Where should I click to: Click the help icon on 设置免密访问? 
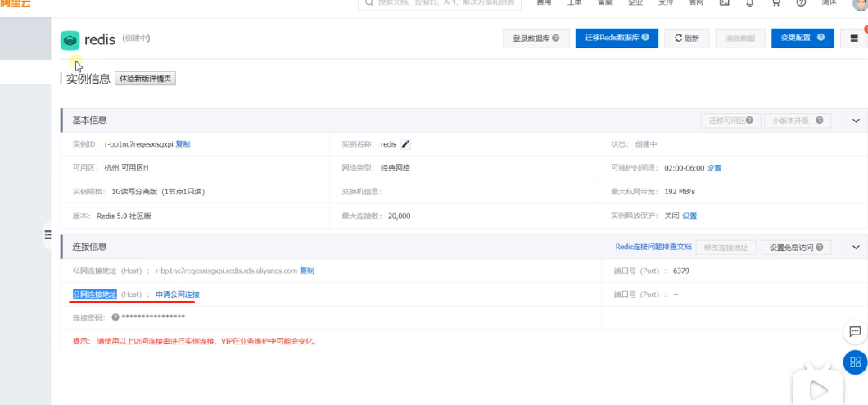(x=820, y=247)
